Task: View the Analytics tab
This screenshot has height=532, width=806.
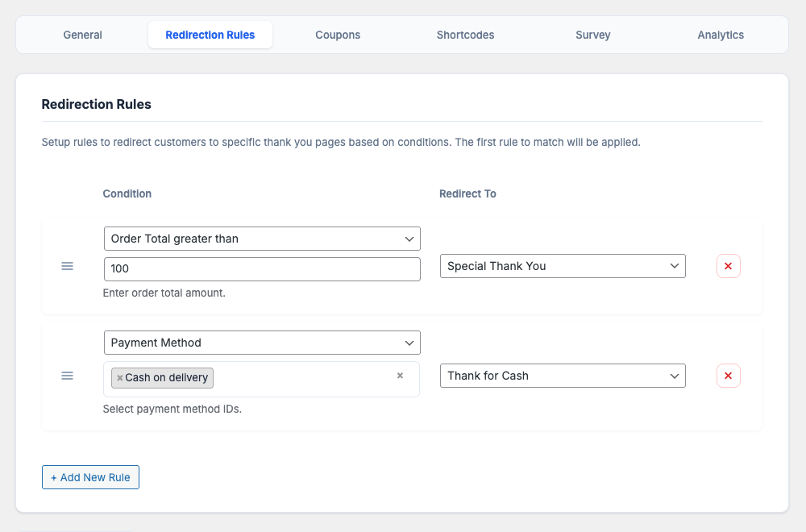Action: 721,35
